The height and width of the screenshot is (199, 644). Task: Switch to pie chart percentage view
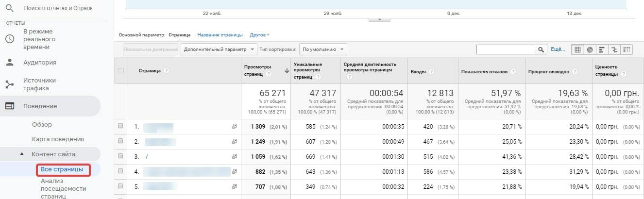point(590,50)
